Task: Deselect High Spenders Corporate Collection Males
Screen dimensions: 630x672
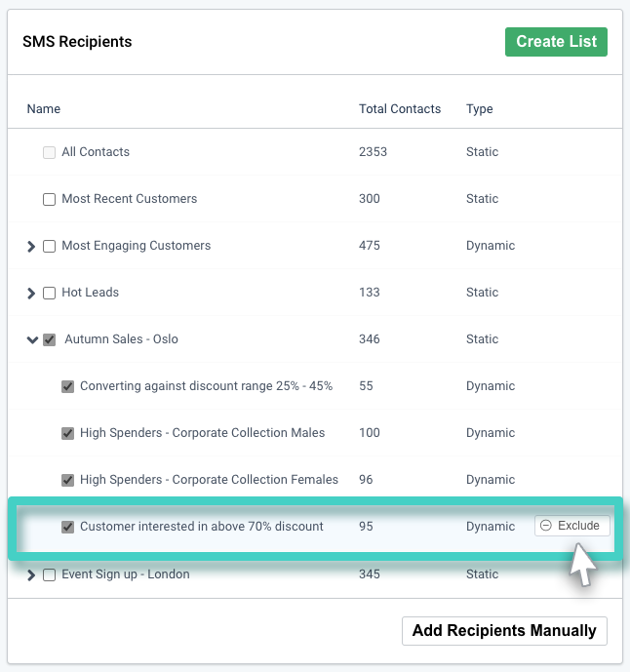Action: tap(67, 433)
